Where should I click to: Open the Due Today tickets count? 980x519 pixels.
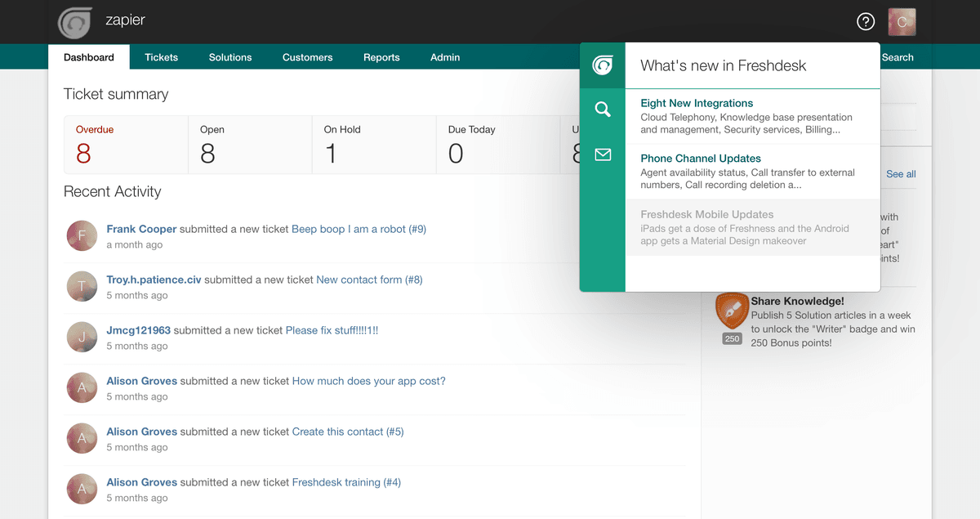click(498, 145)
